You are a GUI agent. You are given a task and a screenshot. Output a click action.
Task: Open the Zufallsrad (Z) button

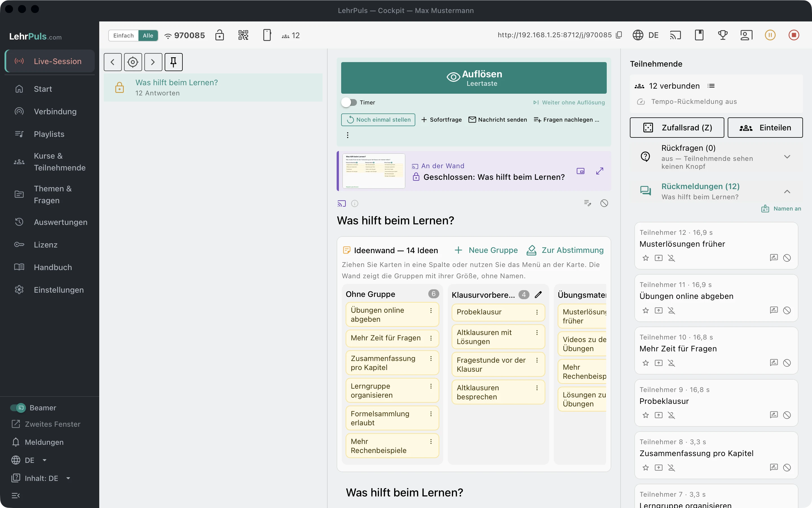(x=677, y=128)
